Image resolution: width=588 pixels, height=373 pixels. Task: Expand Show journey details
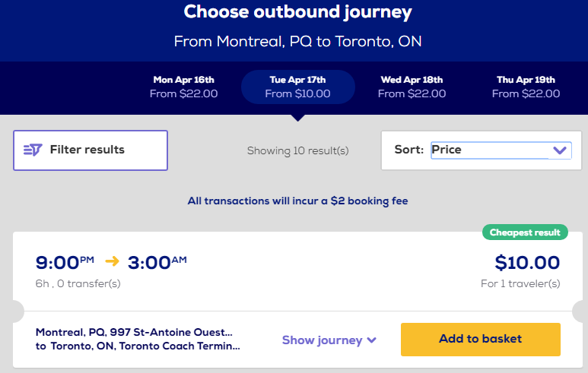(329, 340)
